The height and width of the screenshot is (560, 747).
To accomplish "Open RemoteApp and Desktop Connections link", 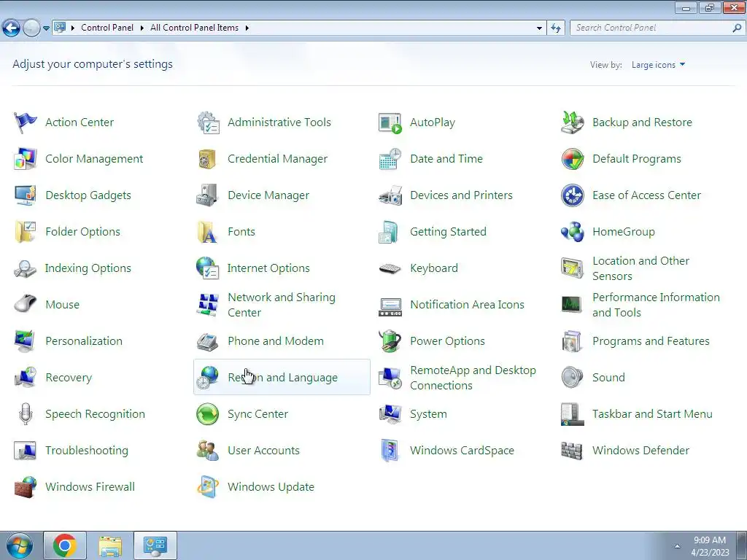I will (473, 378).
